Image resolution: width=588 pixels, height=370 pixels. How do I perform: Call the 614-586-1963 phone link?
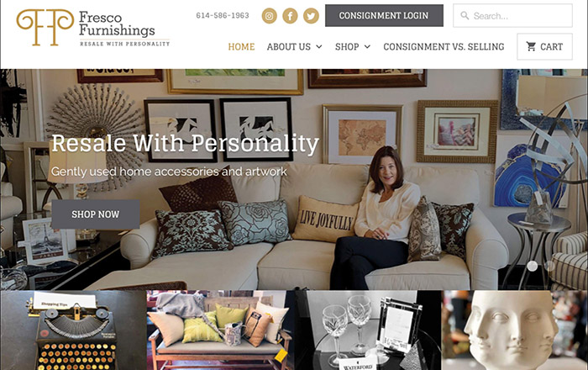click(223, 15)
